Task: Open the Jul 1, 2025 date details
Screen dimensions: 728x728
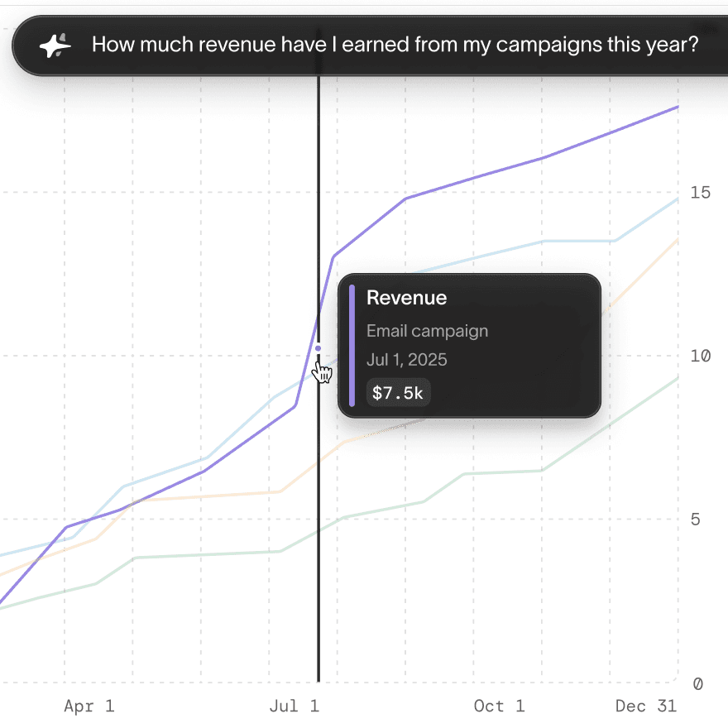Action: point(406,359)
